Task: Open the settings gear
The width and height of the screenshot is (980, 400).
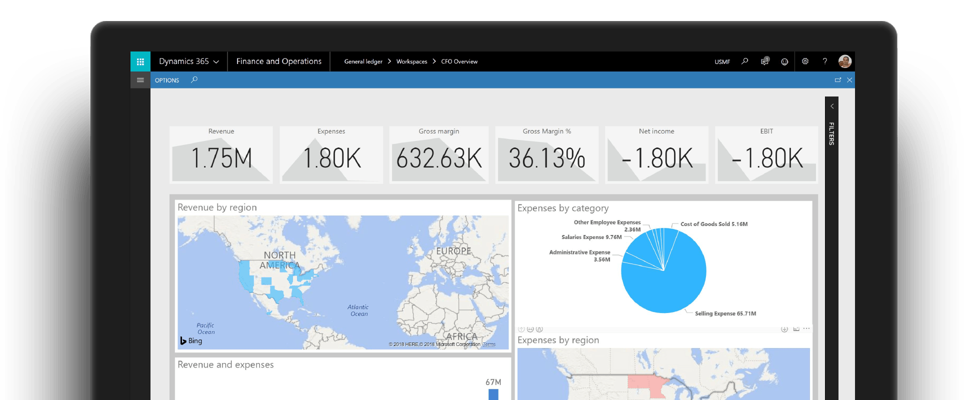Action: (x=805, y=61)
